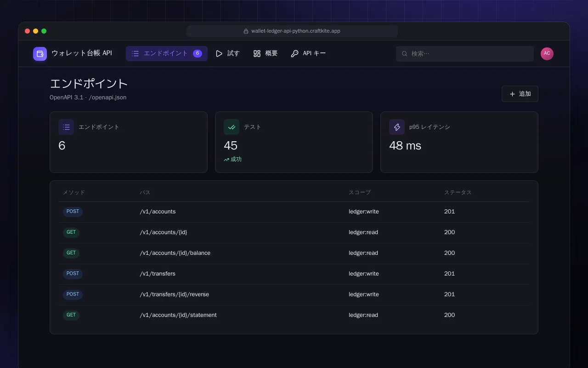This screenshot has width=588, height=368.
Task: Click the GET badge for /v1/accounts/{id}/statement
Action: tap(71, 315)
